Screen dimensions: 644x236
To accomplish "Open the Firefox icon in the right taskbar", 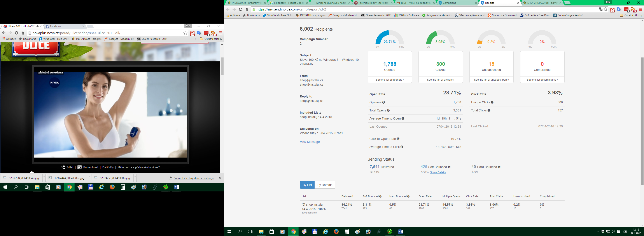I will [x=336, y=231].
